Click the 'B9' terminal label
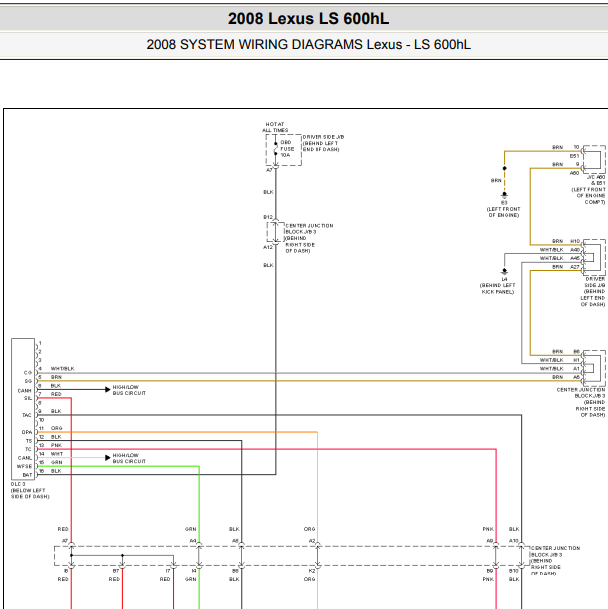The image size is (608, 609). coord(490,571)
